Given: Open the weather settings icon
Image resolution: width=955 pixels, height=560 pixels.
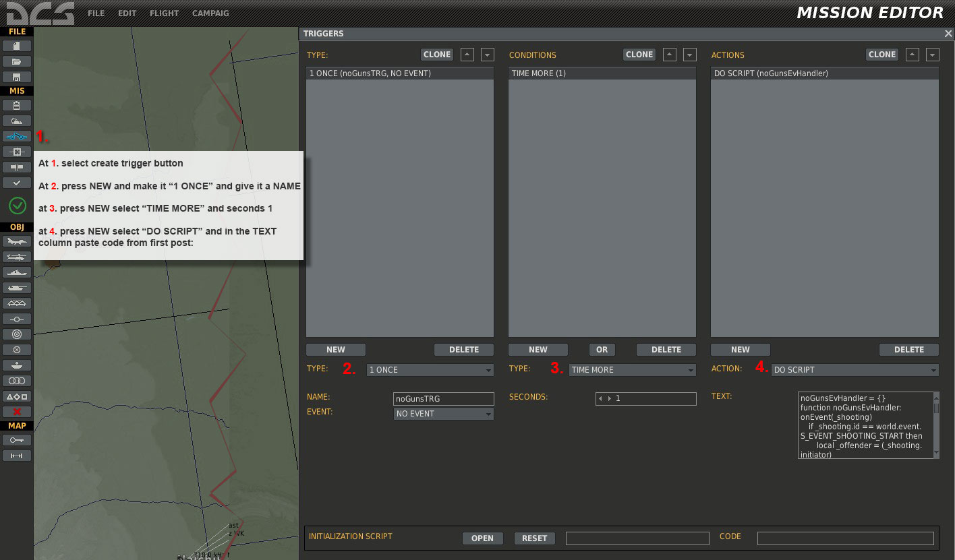Looking at the screenshot, I should coord(17,121).
